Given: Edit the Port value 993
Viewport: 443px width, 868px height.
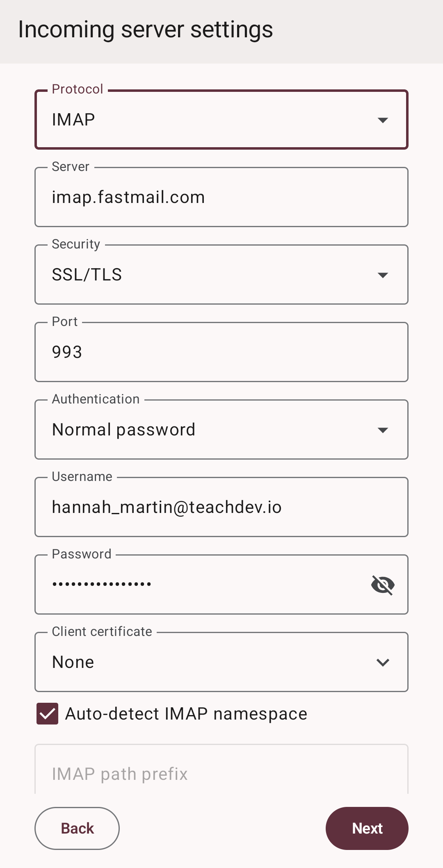Looking at the screenshot, I should point(221,352).
